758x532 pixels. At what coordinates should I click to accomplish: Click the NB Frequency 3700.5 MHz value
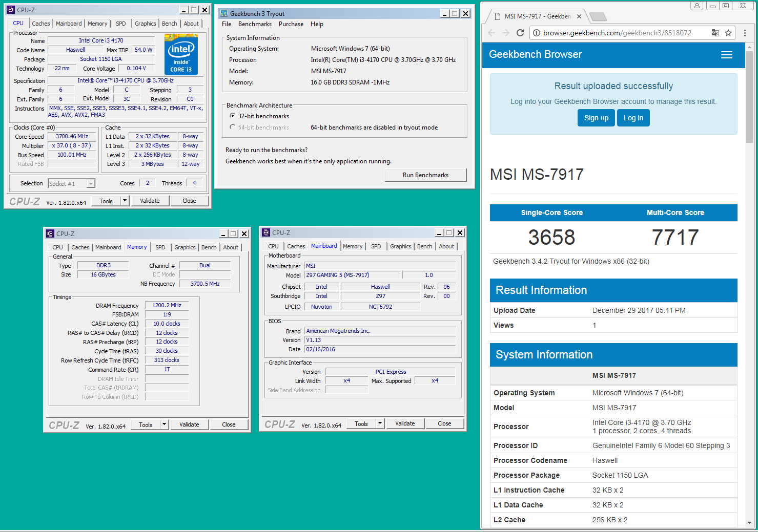pyautogui.click(x=205, y=284)
